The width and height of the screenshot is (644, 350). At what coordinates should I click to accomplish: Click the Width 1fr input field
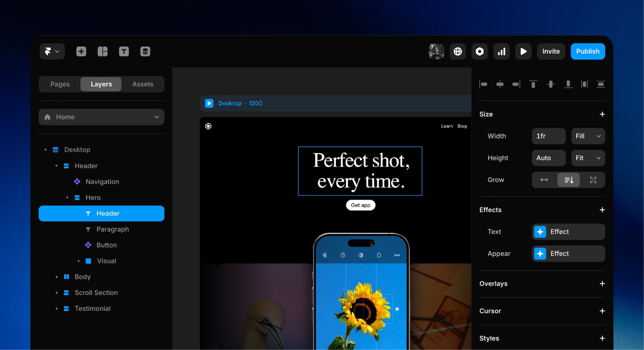pyautogui.click(x=548, y=136)
